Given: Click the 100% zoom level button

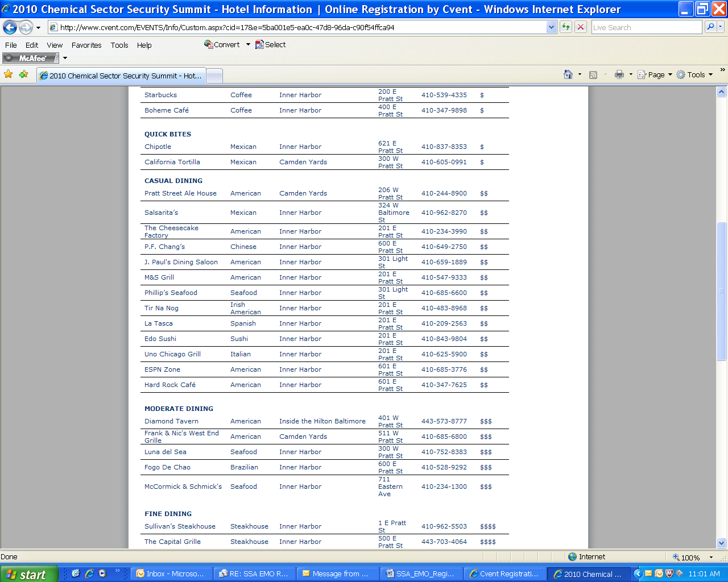Looking at the screenshot, I should click(x=686, y=558).
